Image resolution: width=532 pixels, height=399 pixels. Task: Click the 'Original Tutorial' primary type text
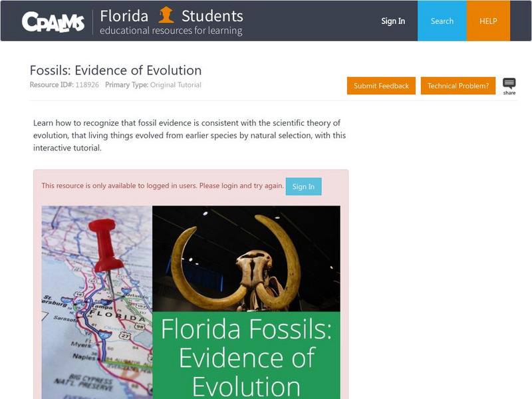176,85
